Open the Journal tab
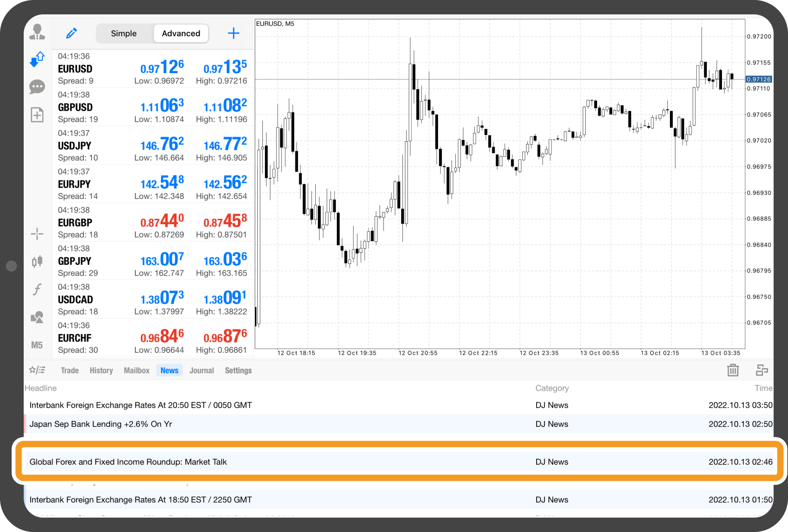This screenshot has width=788, height=532. click(201, 370)
